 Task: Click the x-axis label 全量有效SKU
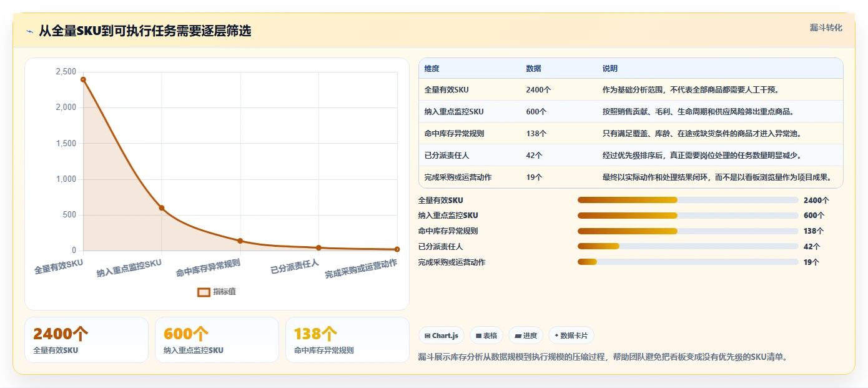tap(59, 267)
